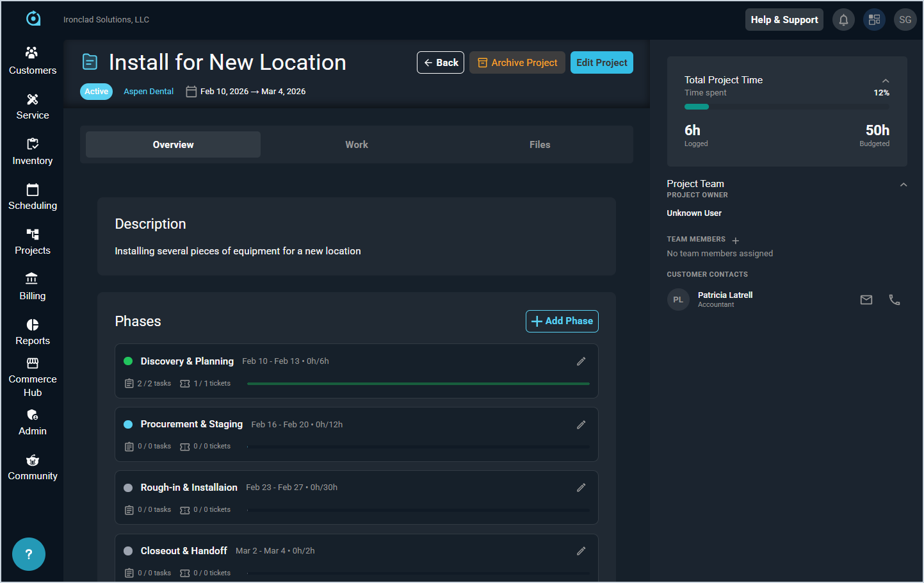Click the Unknown User project owner
The width and height of the screenshot is (924, 583).
pyautogui.click(x=694, y=213)
